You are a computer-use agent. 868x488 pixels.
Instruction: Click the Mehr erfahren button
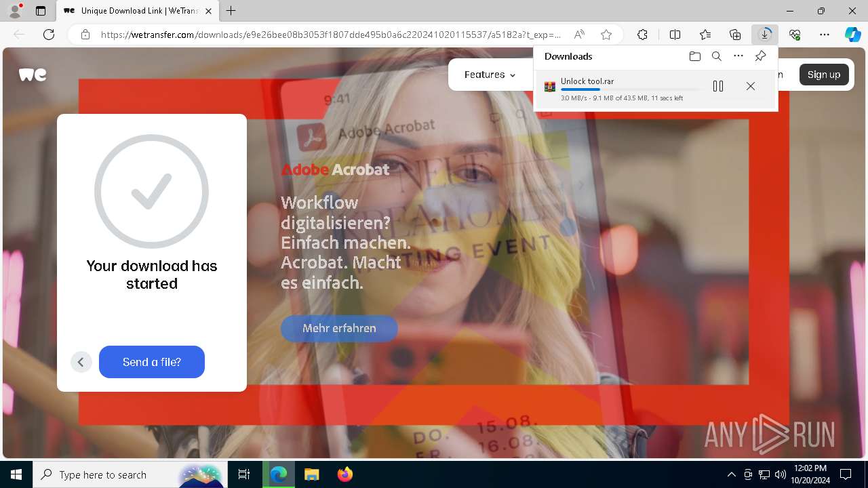click(x=339, y=328)
